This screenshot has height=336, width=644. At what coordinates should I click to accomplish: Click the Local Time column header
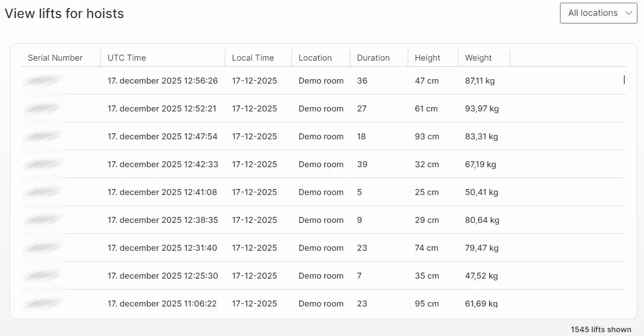[x=253, y=58]
